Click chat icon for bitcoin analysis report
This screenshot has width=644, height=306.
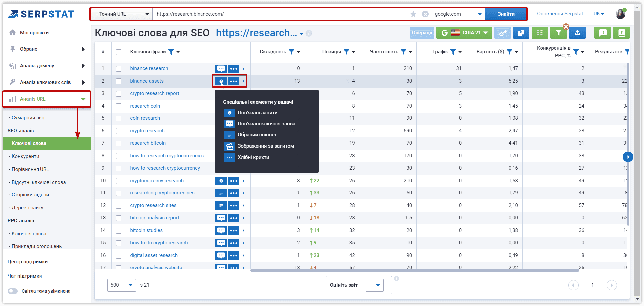pos(221,218)
